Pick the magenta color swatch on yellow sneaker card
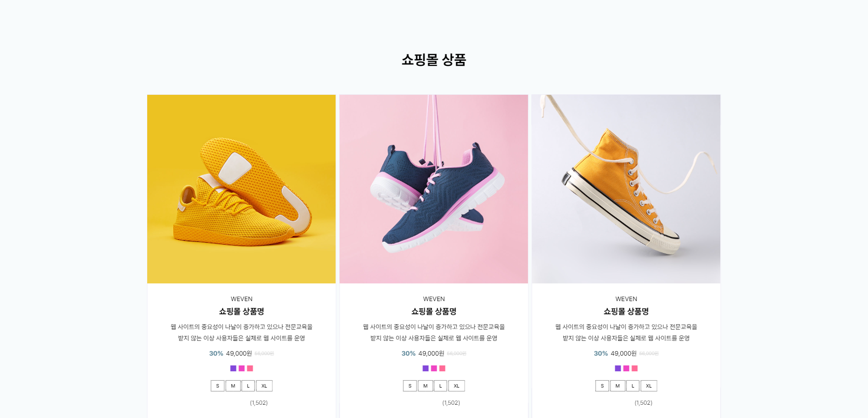 coord(241,368)
